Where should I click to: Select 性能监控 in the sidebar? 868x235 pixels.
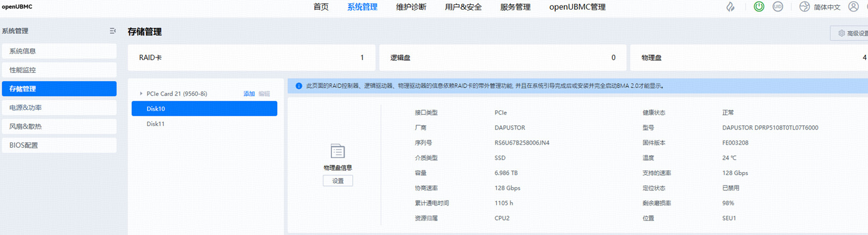coord(59,70)
